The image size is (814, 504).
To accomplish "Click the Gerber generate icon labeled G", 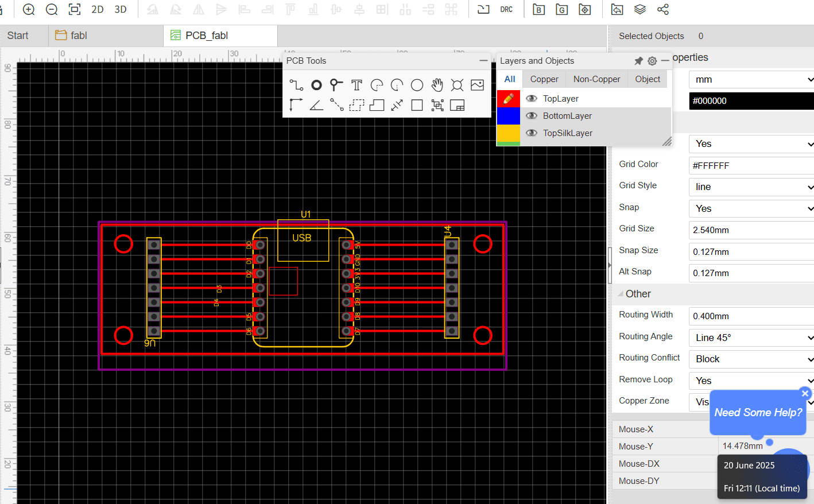I will tap(561, 9).
